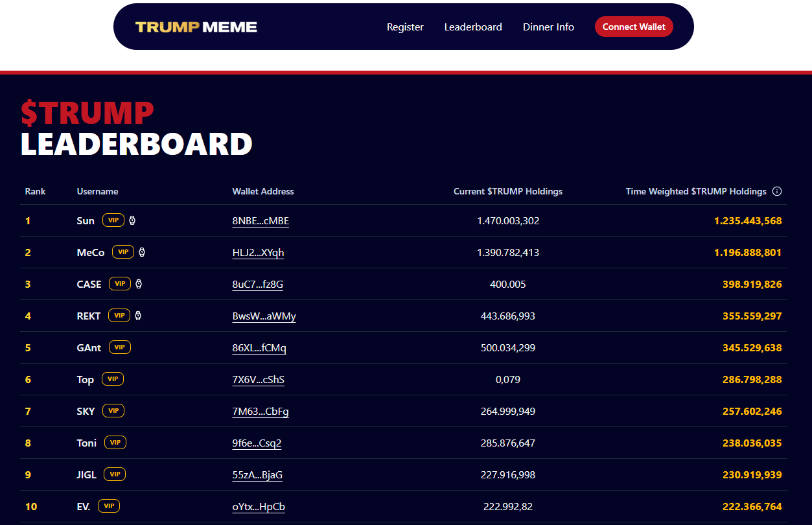
Task: Open wallet address 7M63...CbFg
Action: pos(261,412)
